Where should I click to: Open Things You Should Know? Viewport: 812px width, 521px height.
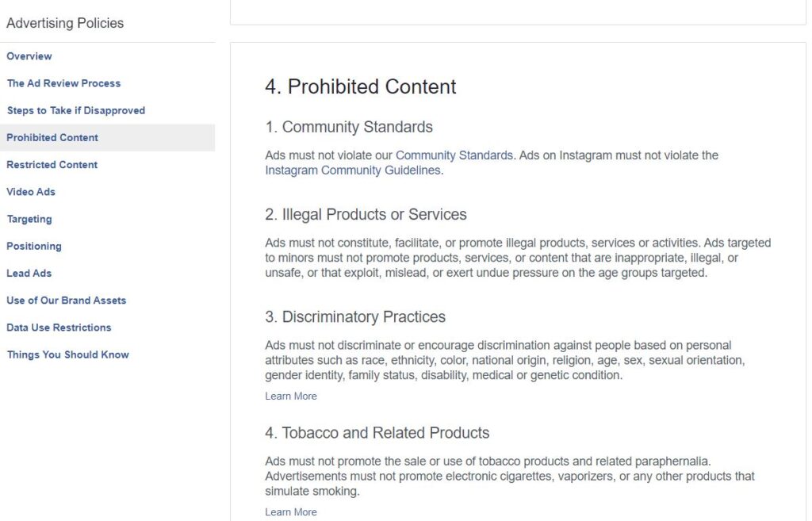pyautogui.click(x=67, y=354)
